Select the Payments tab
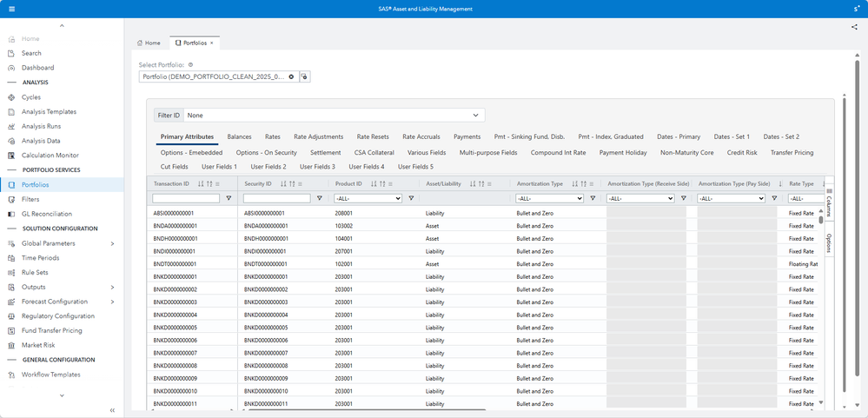Viewport: 868px width, 418px height. tap(467, 136)
